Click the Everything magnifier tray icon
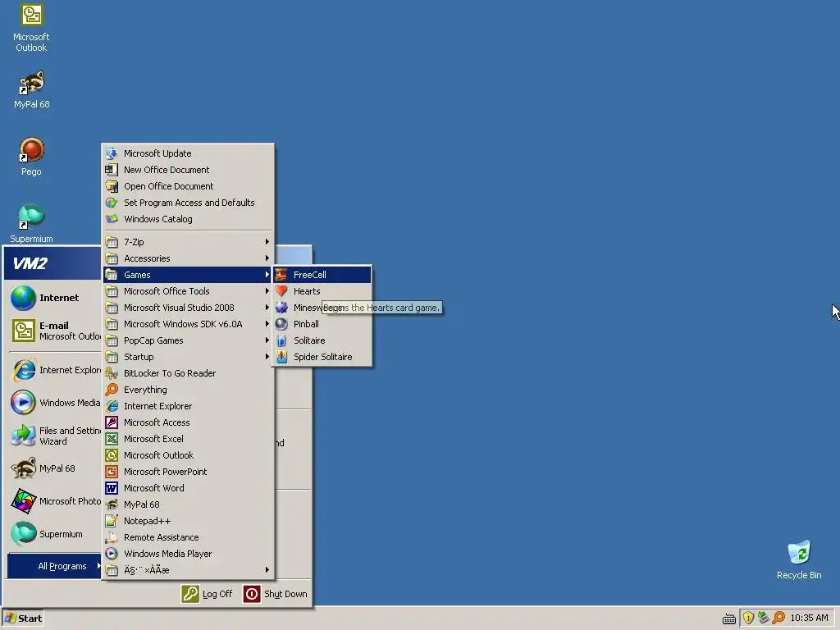 (x=778, y=619)
